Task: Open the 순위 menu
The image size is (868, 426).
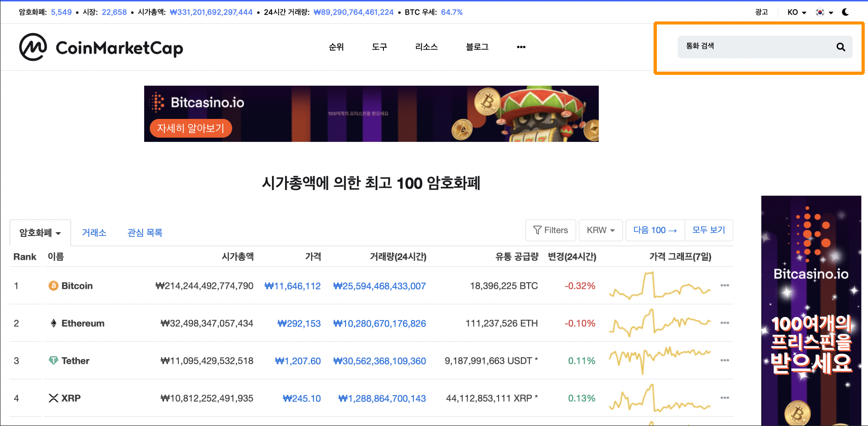Action: click(336, 47)
